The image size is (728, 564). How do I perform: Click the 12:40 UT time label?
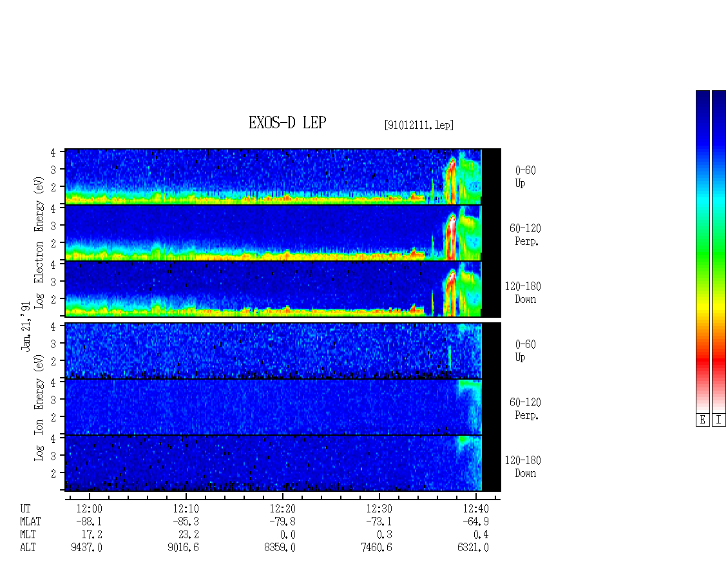pyautogui.click(x=475, y=509)
